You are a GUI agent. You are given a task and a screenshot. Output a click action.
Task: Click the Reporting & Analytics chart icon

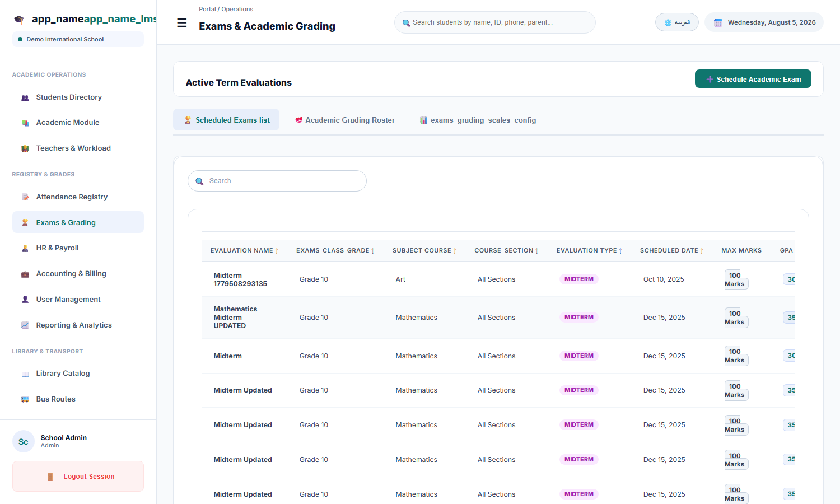tap(25, 325)
